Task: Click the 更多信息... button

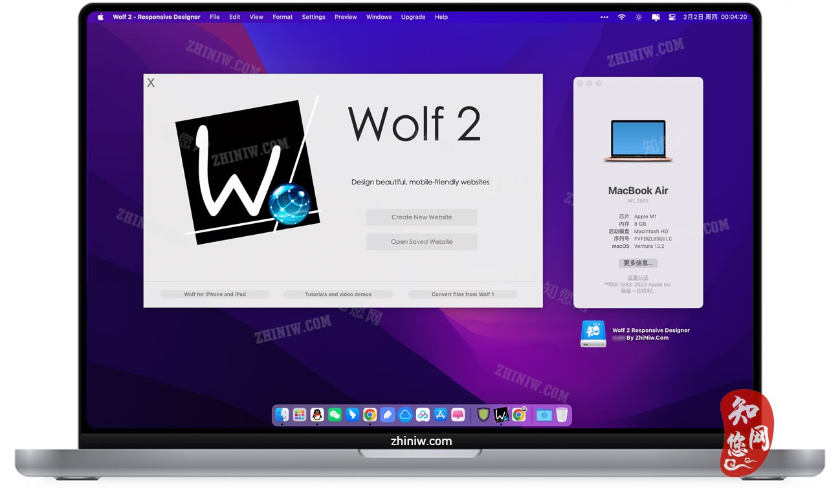Action: (x=638, y=263)
